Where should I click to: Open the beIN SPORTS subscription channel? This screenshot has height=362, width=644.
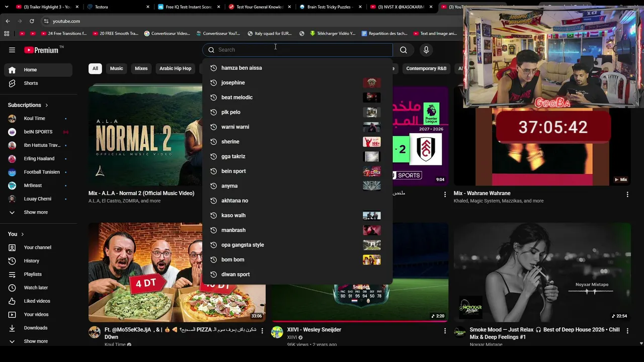[38, 132]
